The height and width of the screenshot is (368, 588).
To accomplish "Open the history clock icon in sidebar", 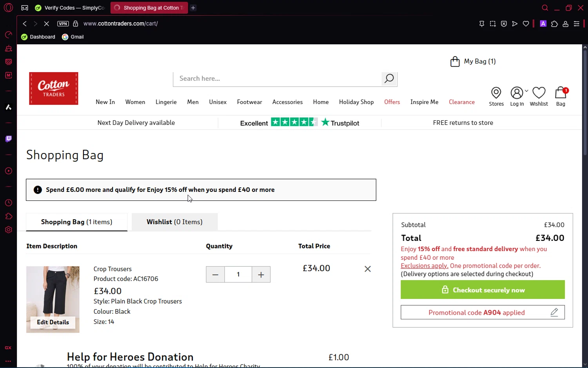I will (9, 203).
